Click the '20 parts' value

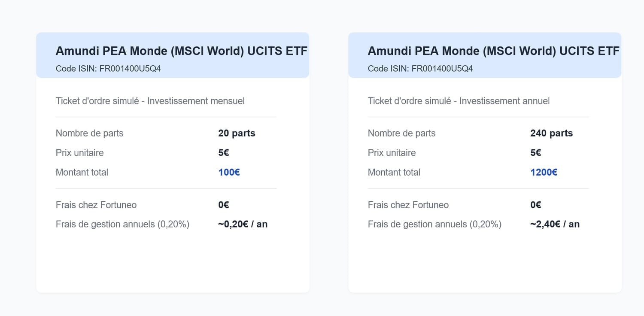(237, 133)
